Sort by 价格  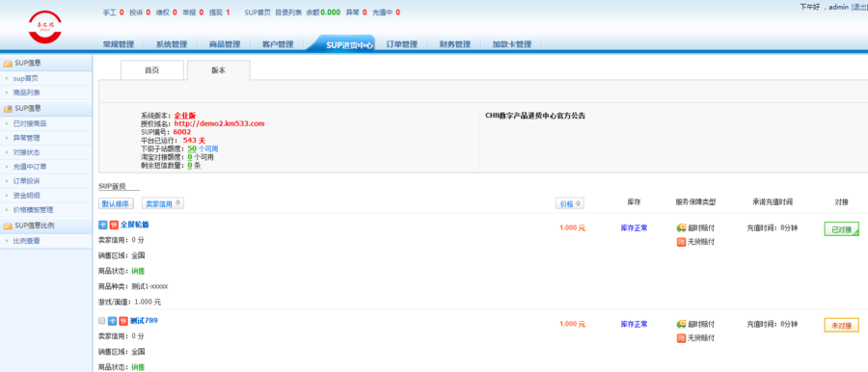(570, 203)
